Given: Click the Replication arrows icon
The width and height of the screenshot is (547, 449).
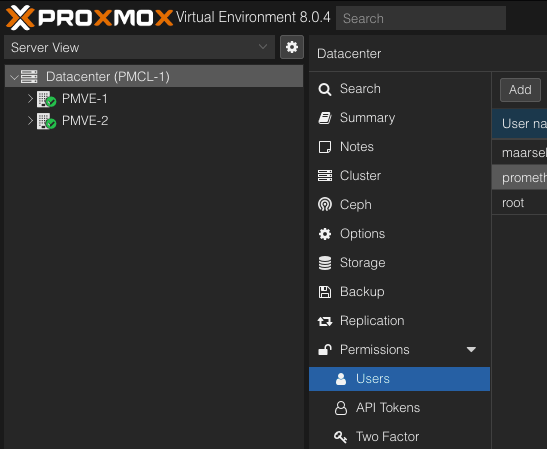Looking at the screenshot, I should tap(325, 321).
